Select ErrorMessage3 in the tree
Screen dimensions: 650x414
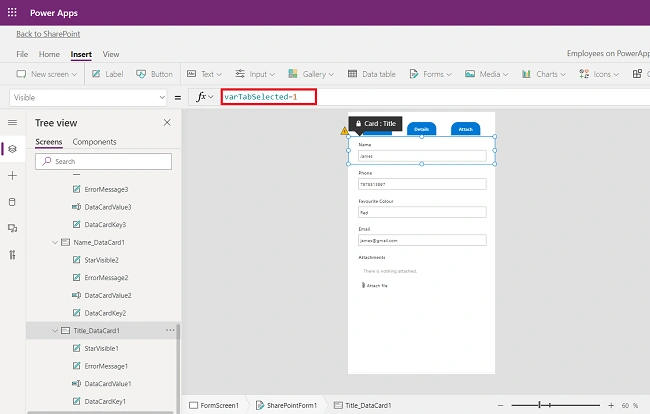point(106,189)
